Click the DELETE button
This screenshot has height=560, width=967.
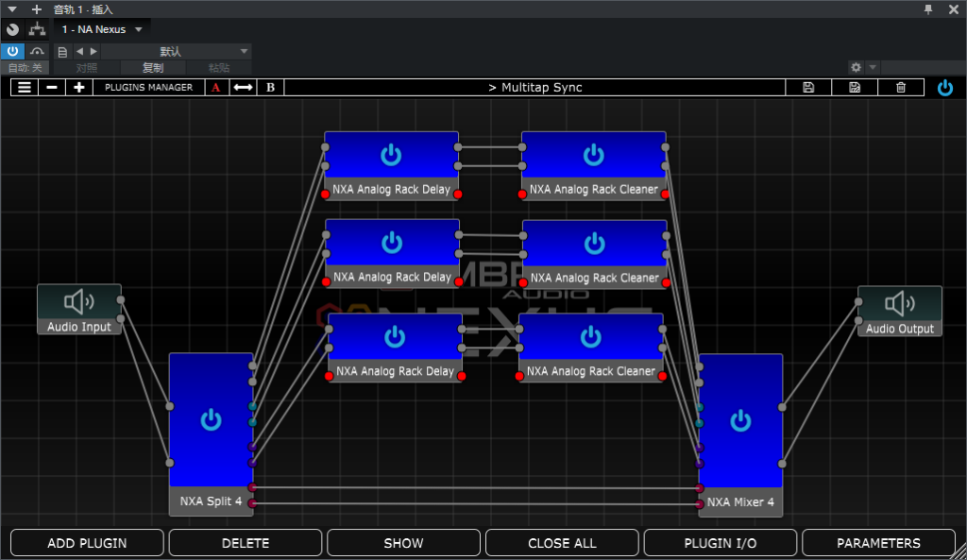[x=246, y=543]
